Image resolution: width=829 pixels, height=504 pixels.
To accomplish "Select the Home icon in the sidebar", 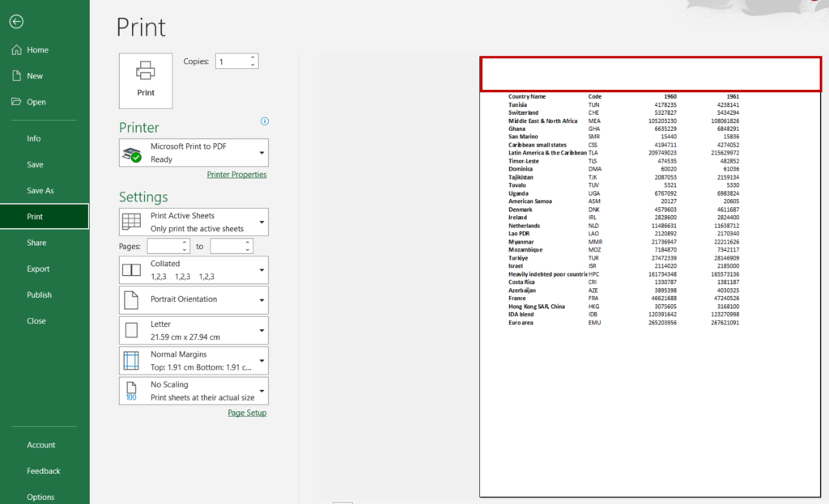I will (16, 49).
